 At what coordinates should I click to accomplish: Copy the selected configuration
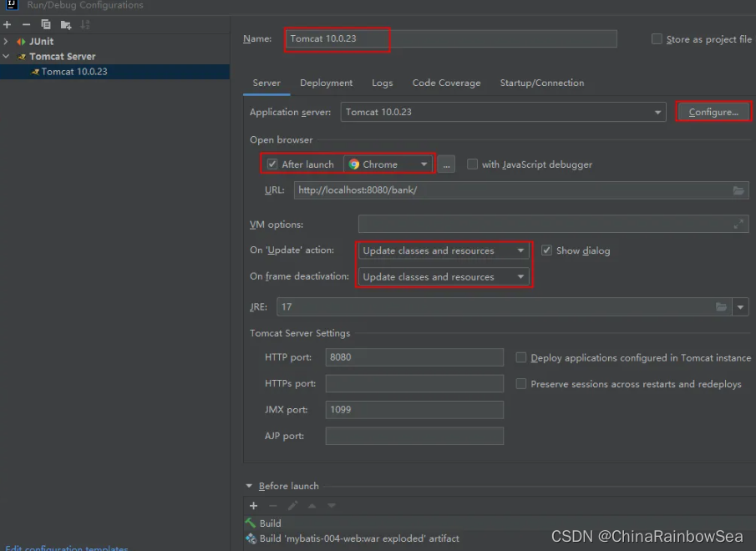46,24
